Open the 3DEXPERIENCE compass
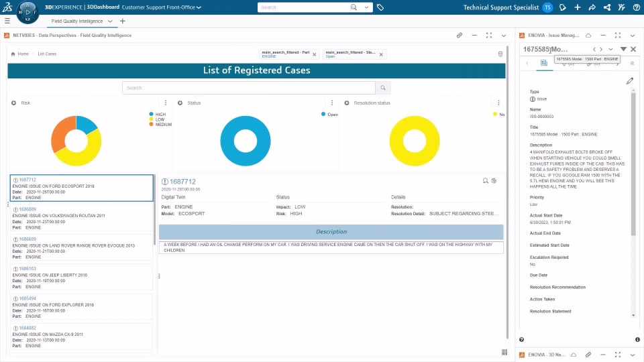Image resolution: width=644 pixels, height=362 pixels. 28,12
